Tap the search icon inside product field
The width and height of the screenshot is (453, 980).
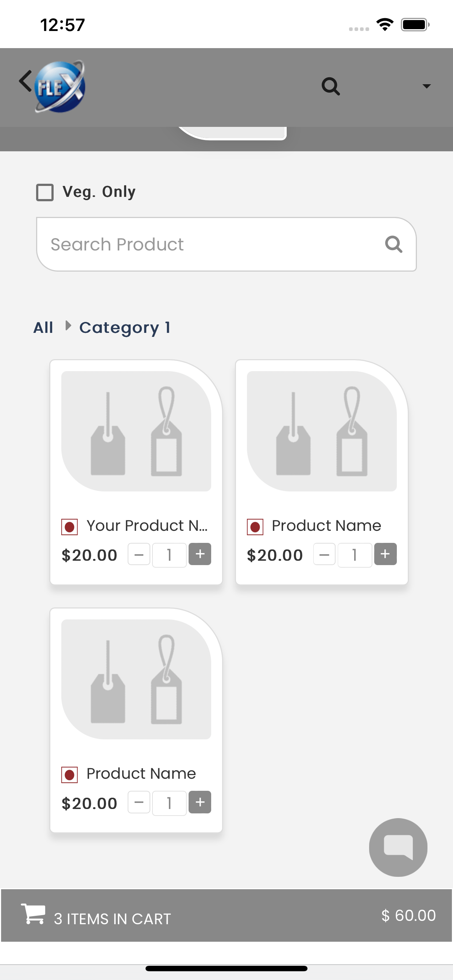(x=394, y=244)
